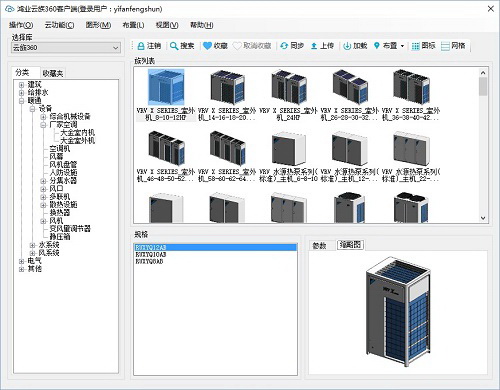
Task: Expand the 多联机 tree node
Action: point(43,197)
